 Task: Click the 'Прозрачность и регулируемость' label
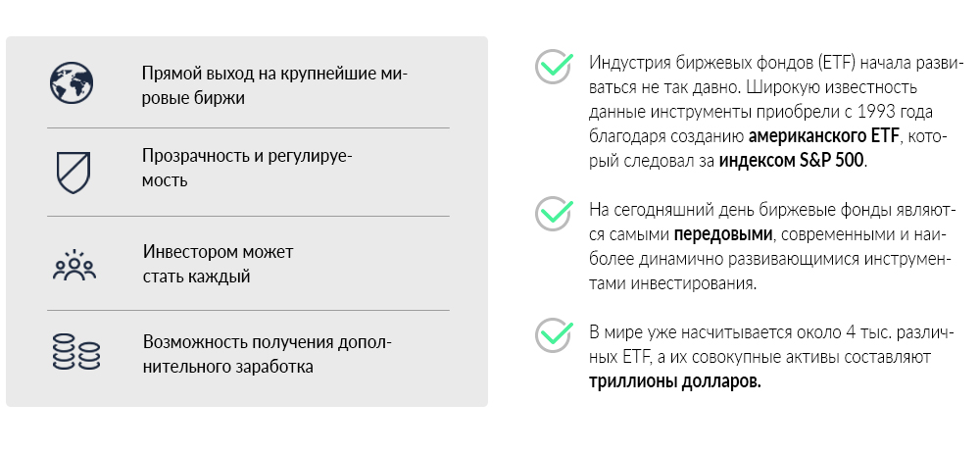click(248, 169)
